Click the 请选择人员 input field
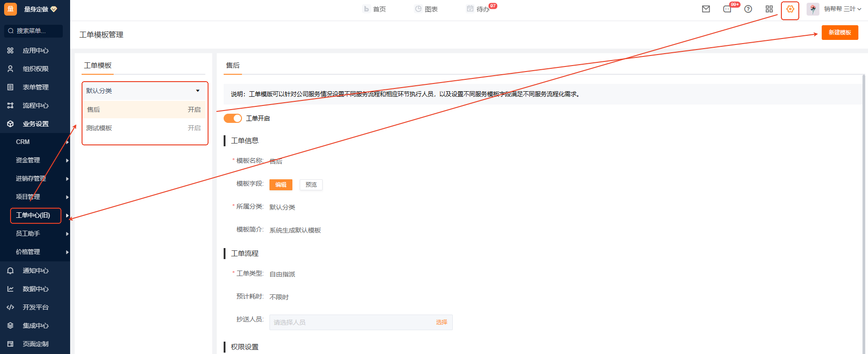868x354 pixels. click(361, 322)
